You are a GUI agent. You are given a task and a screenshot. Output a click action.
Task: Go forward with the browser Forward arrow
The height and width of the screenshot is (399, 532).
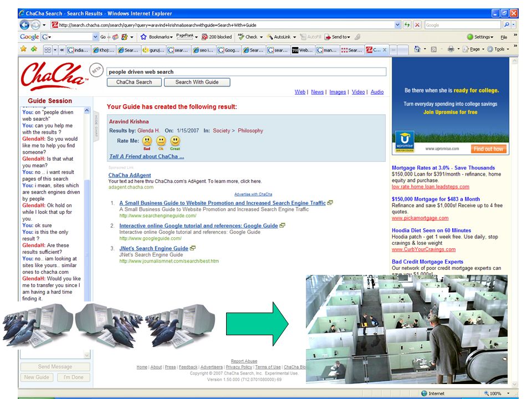[x=35, y=25]
